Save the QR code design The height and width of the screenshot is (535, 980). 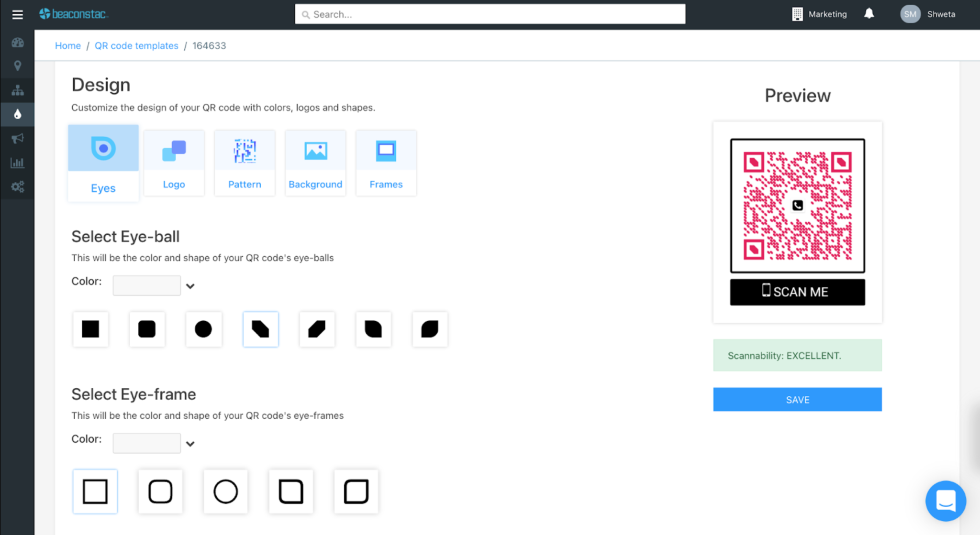pyautogui.click(x=797, y=399)
